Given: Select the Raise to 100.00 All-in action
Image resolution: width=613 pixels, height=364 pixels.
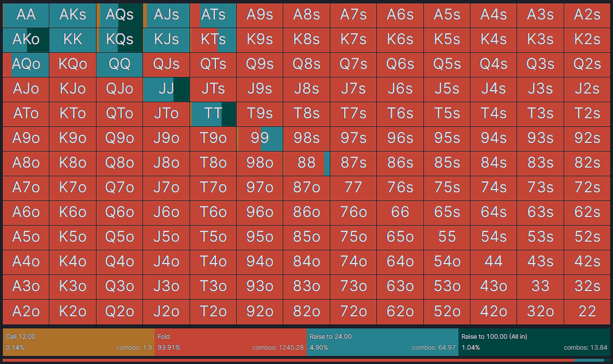Looking at the screenshot, I should (x=531, y=342).
